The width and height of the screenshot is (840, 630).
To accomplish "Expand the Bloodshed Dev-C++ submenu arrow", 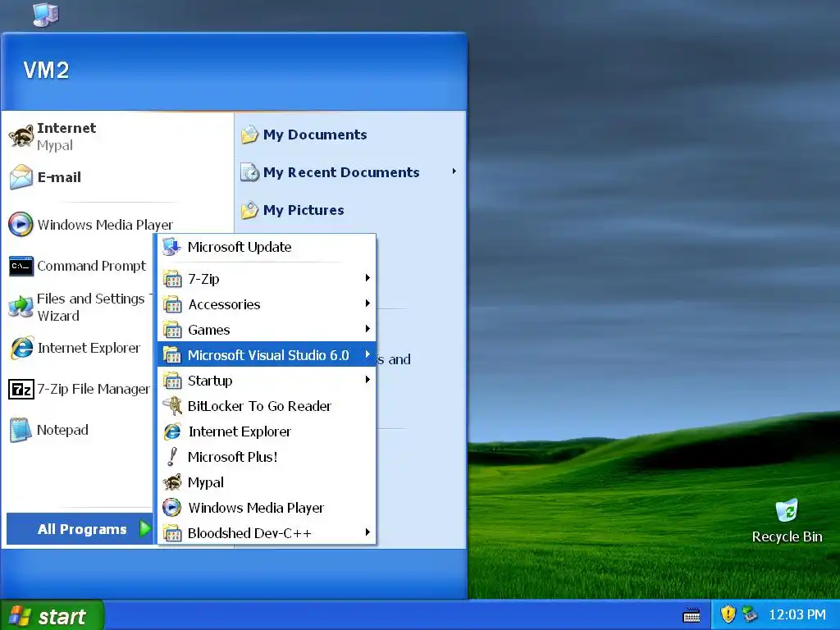I will [367, 532].
